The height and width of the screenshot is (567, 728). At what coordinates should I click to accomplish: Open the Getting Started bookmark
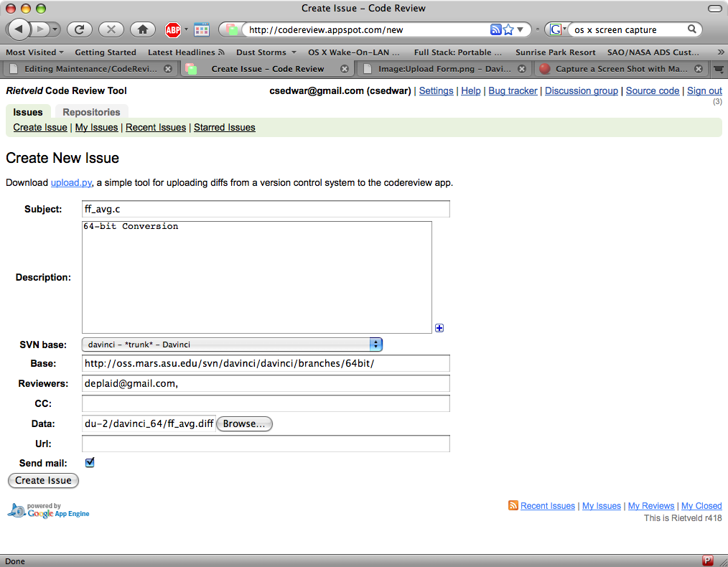click(106, 52)
